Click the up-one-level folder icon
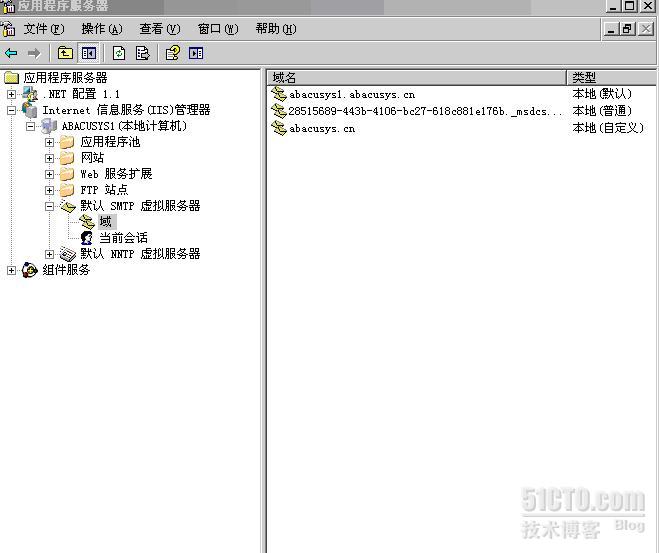The image size is (659, 553). pos(65,53)
